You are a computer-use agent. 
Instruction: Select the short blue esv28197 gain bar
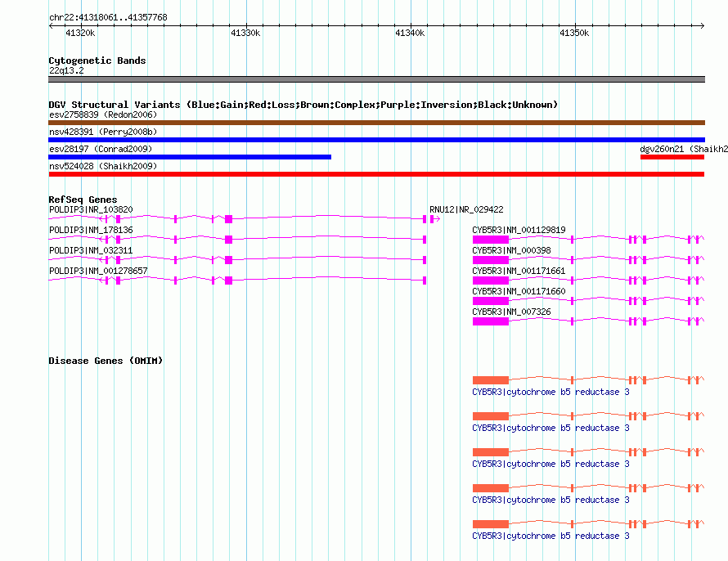(190, 157)
